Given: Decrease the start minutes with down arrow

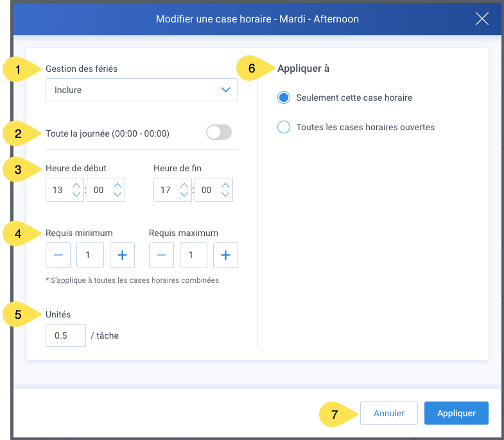Looking at the screenshot, I should pos(117,194).
